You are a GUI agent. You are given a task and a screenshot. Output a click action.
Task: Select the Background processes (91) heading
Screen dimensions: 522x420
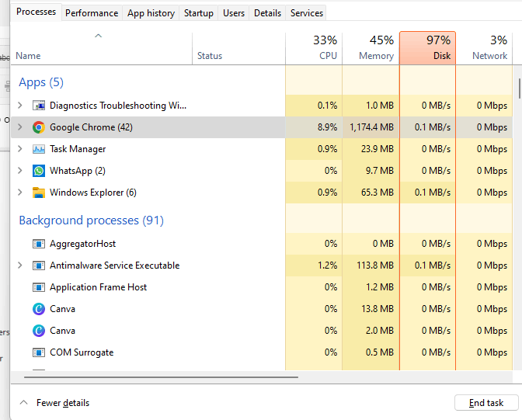pos(91,220)
